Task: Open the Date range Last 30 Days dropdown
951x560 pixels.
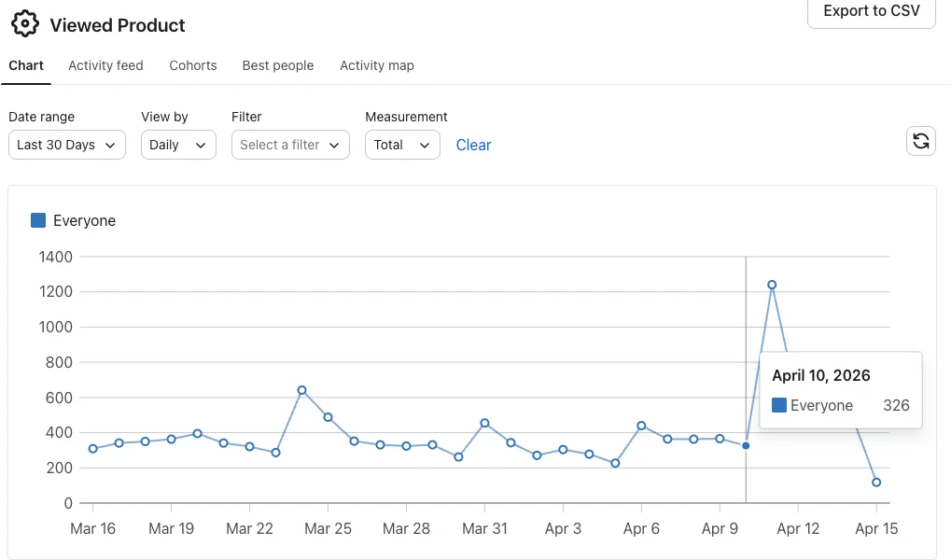Action: (67, 145)
